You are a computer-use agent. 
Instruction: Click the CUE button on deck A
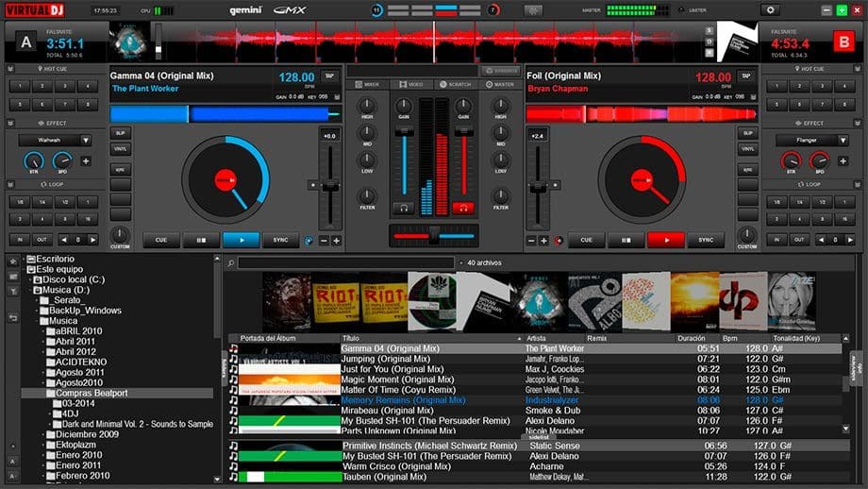[x=161, y=240]
